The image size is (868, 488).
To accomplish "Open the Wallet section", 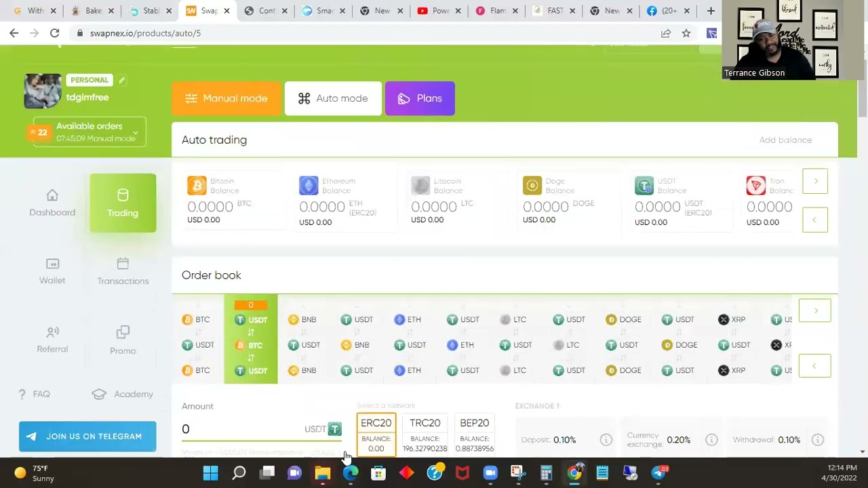I will point(52,271).
